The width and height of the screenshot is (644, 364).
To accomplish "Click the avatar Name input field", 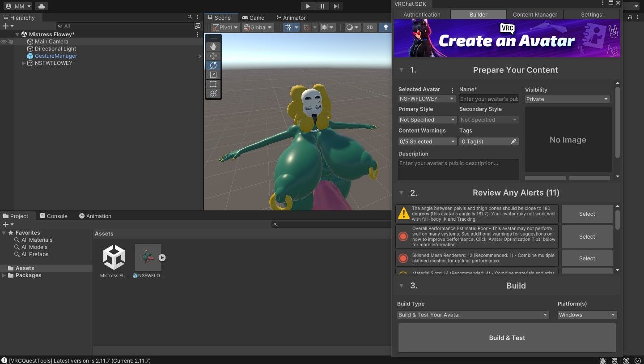I will [x=489, y=99].
